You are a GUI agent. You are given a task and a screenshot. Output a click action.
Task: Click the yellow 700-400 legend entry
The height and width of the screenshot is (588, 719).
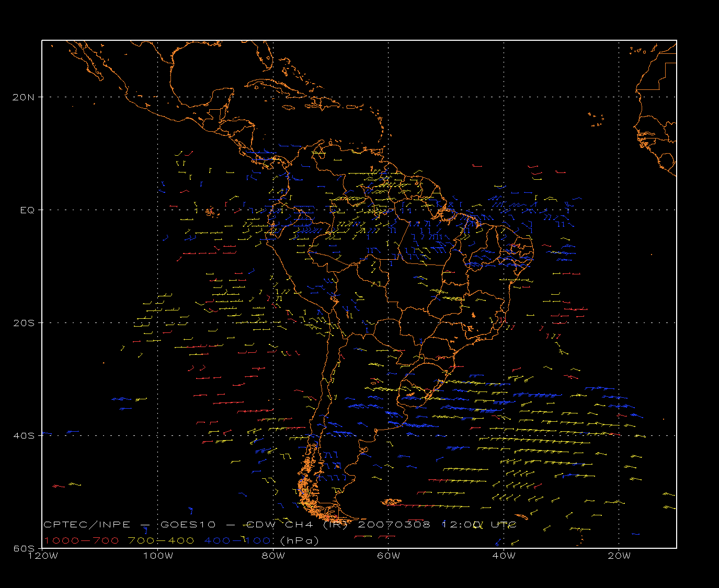(x=161, y=540)
